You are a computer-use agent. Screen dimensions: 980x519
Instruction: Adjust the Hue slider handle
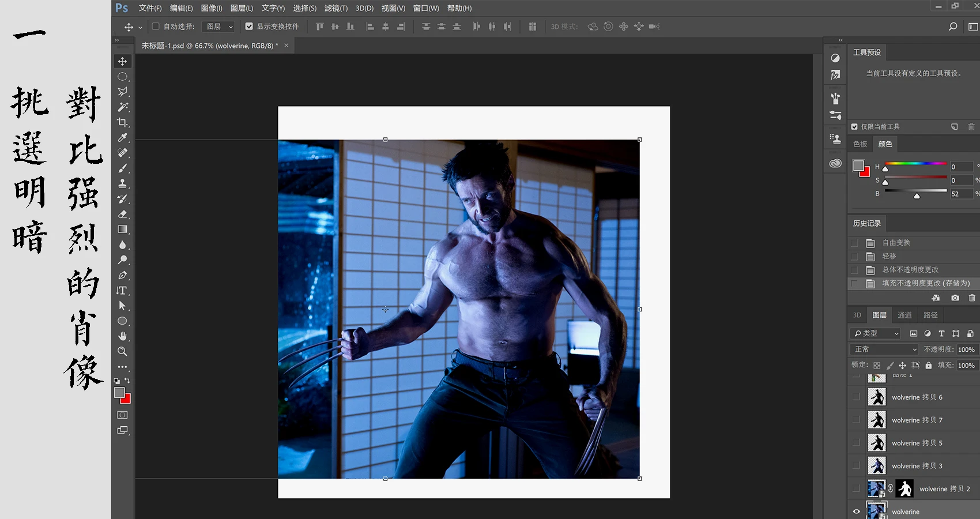885,168
